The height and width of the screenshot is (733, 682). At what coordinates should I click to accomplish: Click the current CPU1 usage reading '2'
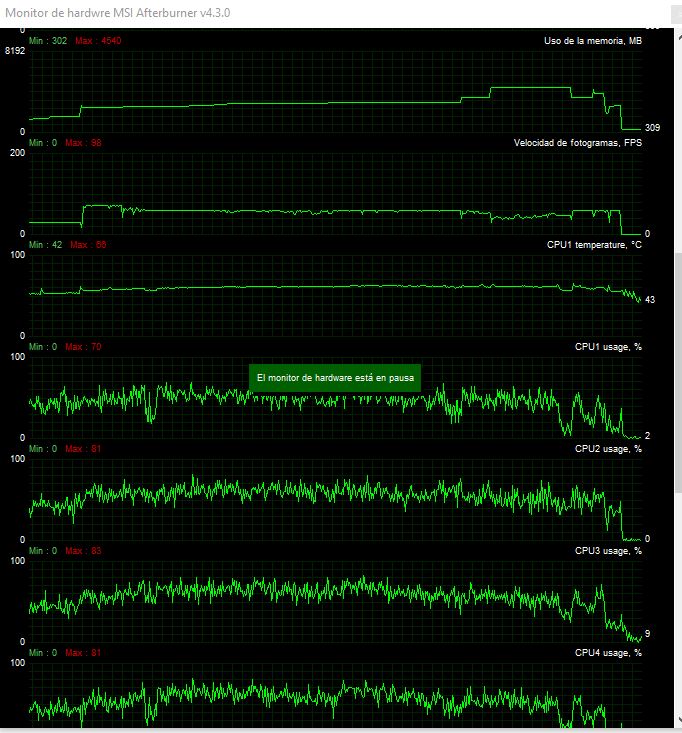[647, 436]
